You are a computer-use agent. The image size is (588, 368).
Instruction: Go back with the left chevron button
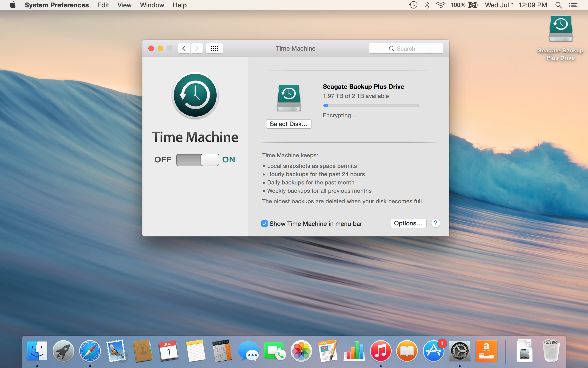pyautogui.click(x=184, y=48)
